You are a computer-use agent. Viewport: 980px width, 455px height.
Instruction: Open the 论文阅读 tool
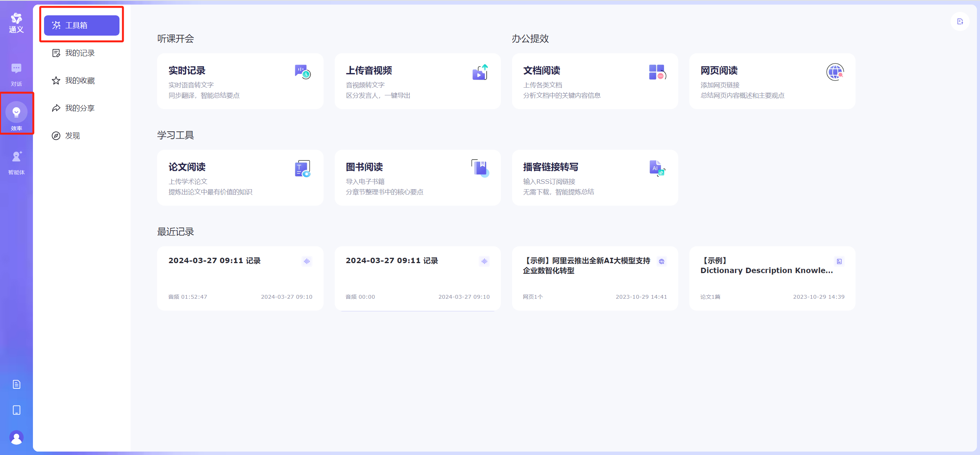[x=240, y=178]
